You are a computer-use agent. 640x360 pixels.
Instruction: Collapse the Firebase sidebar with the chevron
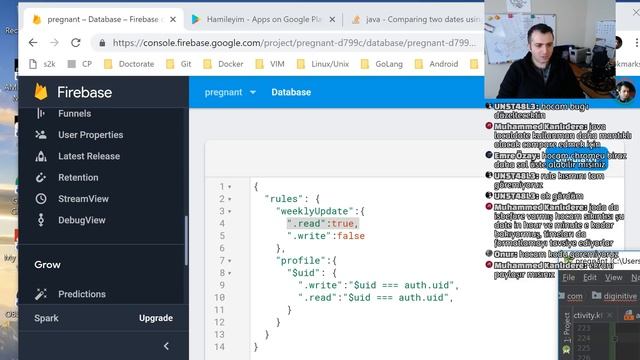166,346
